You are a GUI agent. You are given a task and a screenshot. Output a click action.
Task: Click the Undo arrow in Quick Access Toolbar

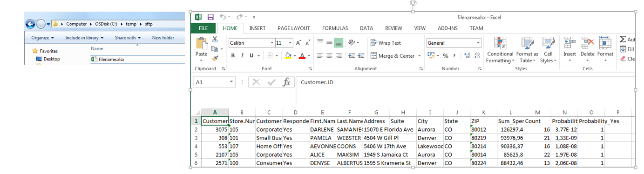click(223, 17)
